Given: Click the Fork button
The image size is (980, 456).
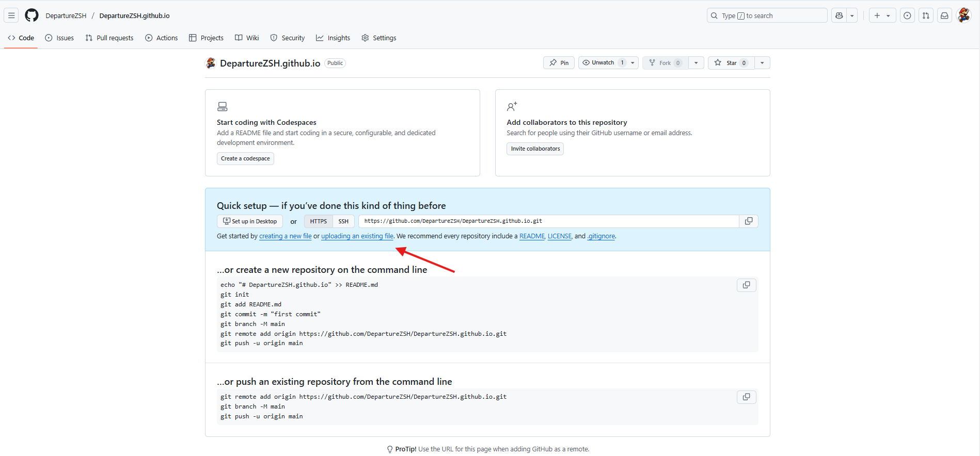Looking at the screenshot, I should (665, 63).
